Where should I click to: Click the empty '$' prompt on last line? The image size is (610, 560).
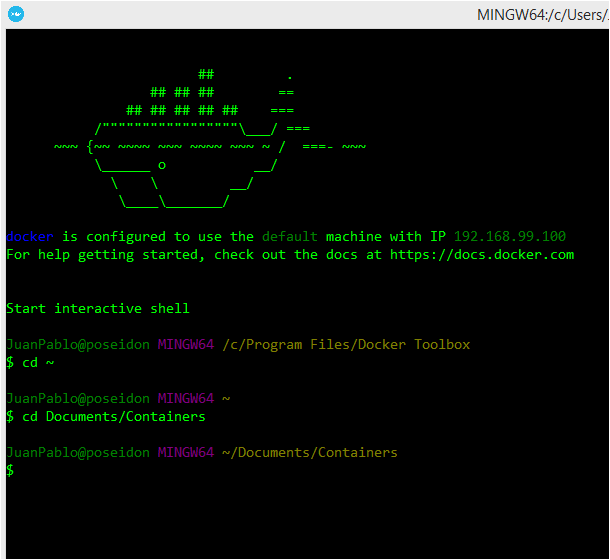[10, 470]
